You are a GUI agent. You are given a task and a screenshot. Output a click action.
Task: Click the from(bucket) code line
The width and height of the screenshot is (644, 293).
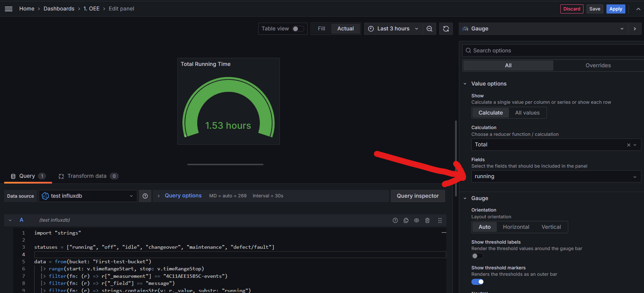point(93,262)
